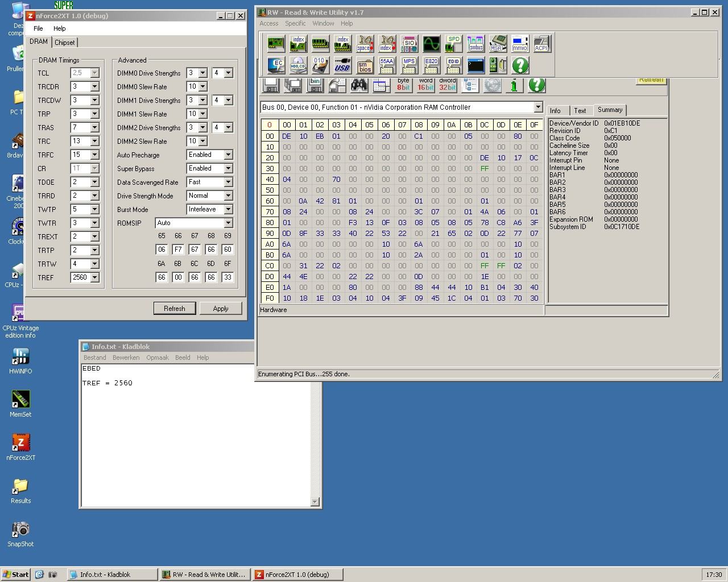728x582 pixels.
Task: Switch to the Chipset tab
Action: point(64,43)
